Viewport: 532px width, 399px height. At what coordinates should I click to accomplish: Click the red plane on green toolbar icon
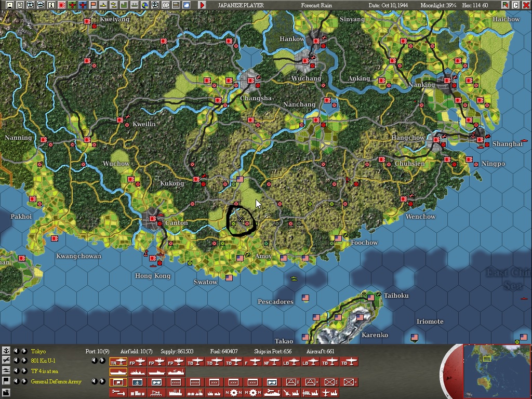72,5
